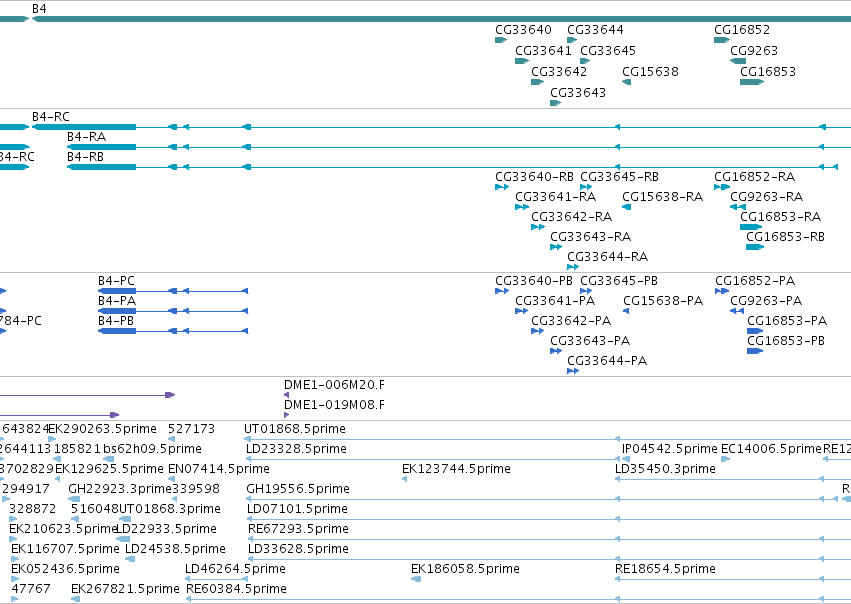Image resolution: width=851 pixels, height=604 pixels.
Task: Select EST EK186058.5prime
Action: 465,569
